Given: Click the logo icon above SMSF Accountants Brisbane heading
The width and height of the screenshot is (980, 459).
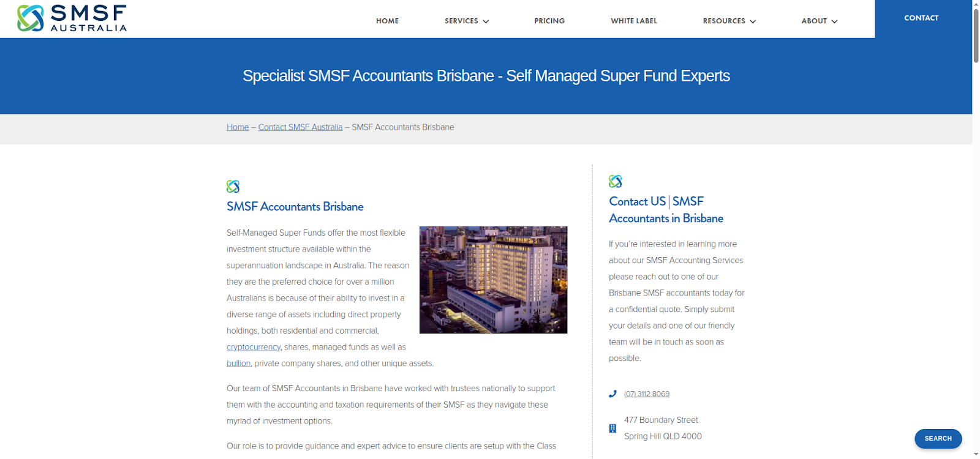Looking at the screenshot, I should pyautogui.click(x=233, y=186).
